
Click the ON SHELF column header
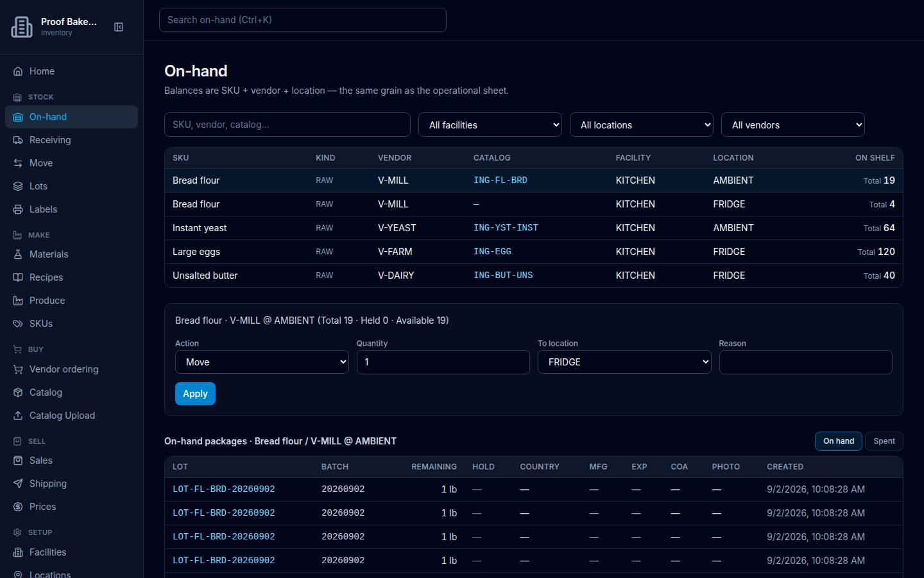[x=875, y=158]
